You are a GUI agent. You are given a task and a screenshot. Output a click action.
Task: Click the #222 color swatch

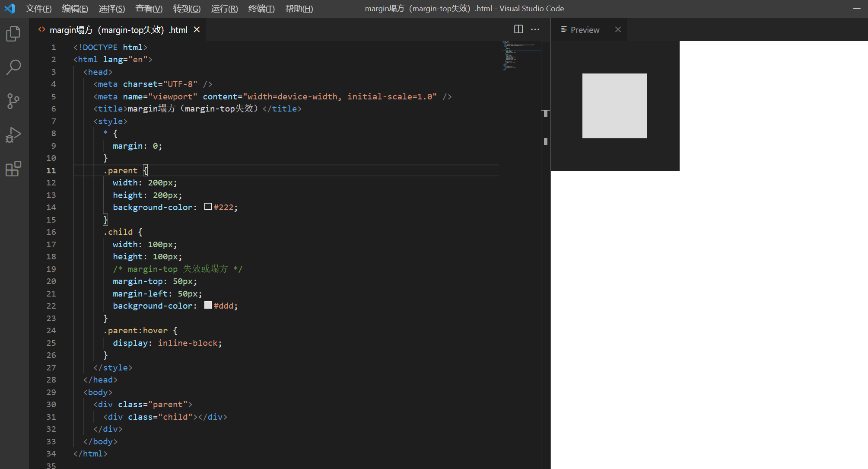(x=208, y=207)
